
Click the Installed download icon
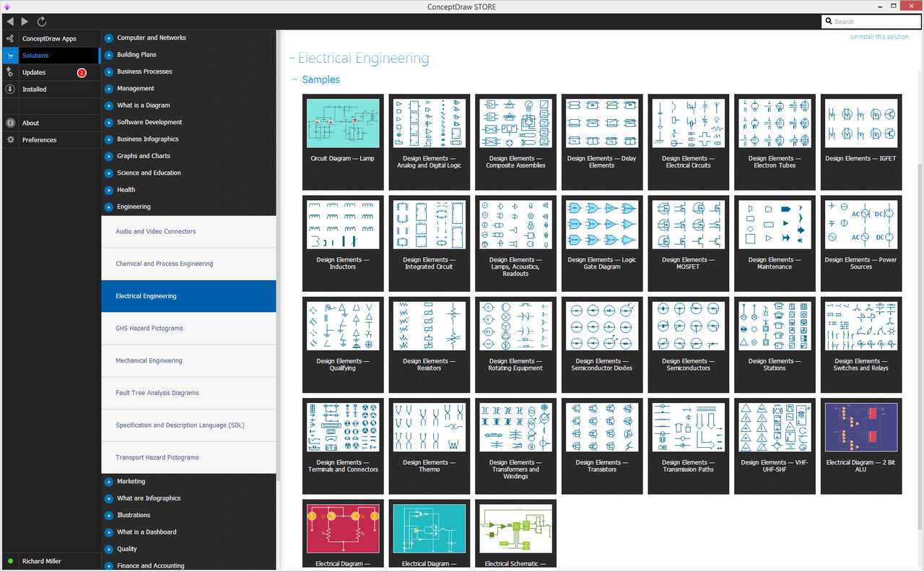click(x=10, y=89)
